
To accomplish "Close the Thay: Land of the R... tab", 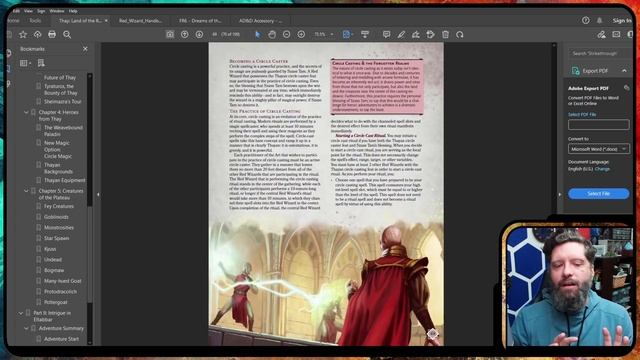I will tap(106, 21).
